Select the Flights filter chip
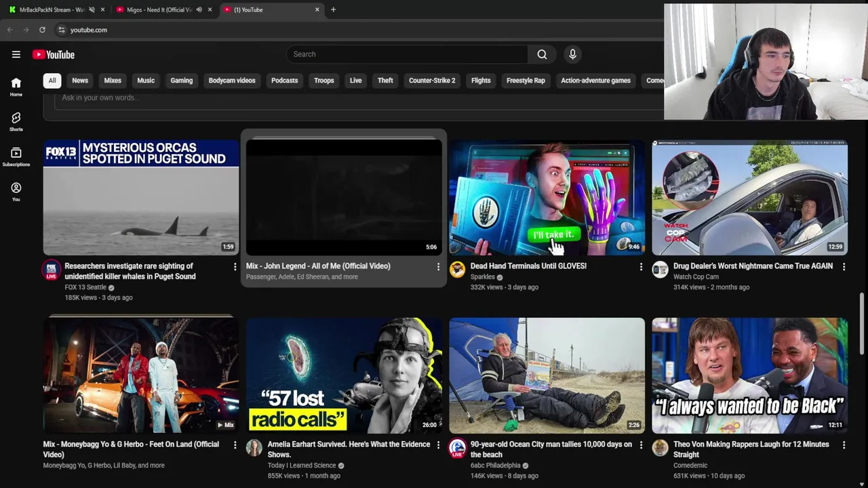 tap(481, 81)
